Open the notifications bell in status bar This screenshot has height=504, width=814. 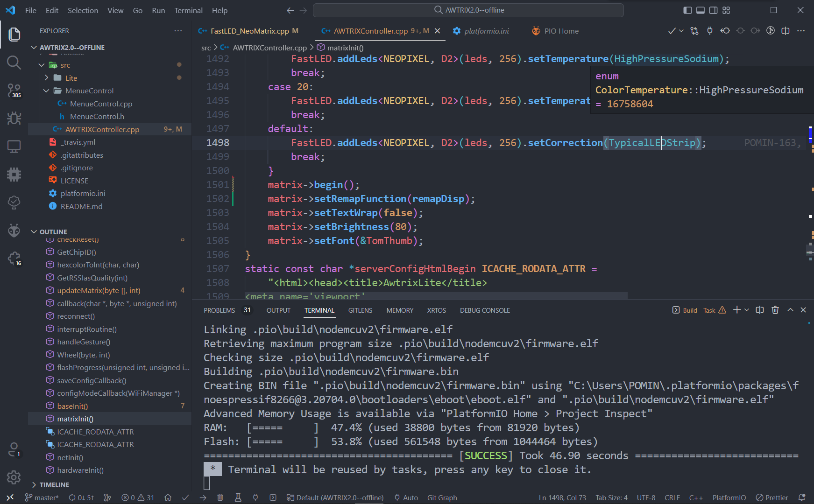click(x=802, y=497)
